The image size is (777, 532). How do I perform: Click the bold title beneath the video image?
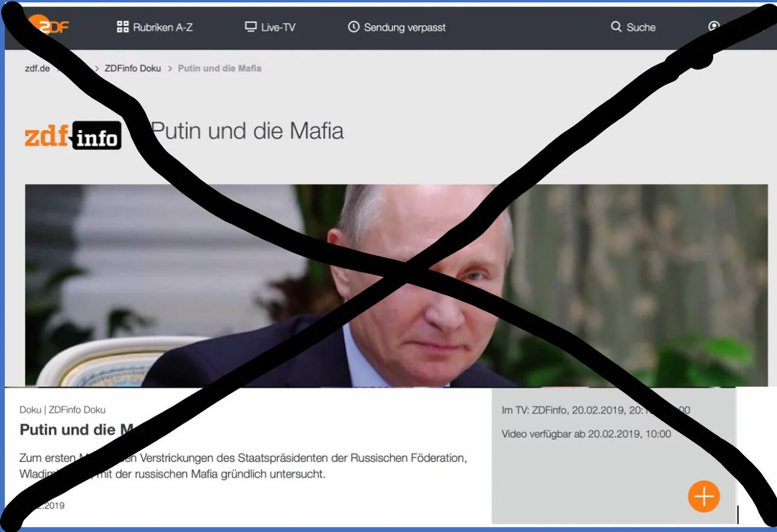76,430
